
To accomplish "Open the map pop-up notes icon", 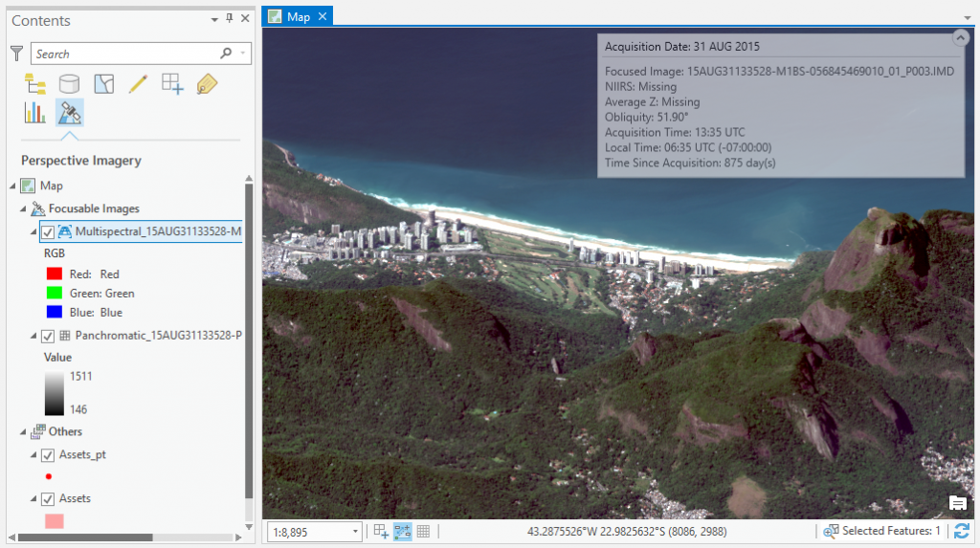I will click(957, 503).
